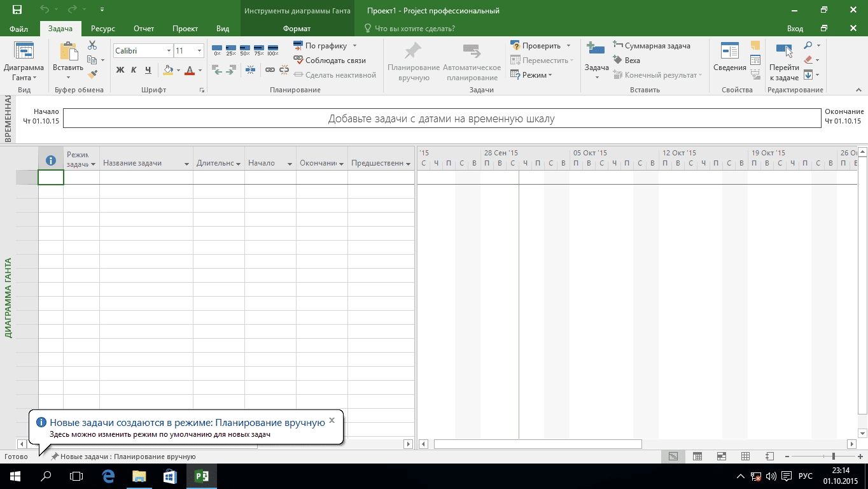The width and height of the screenshot is (868, 489).
Task: Click the red Font color A swatch
Action: pos(190,70)
